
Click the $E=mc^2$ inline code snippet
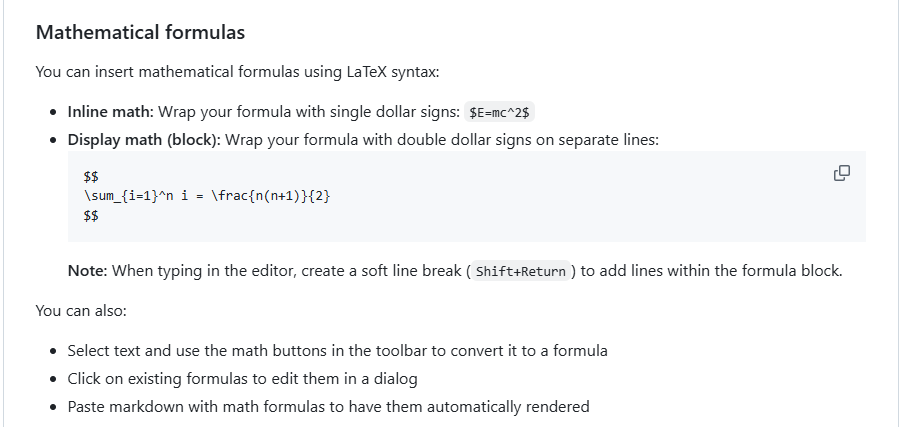coord(506,112)
